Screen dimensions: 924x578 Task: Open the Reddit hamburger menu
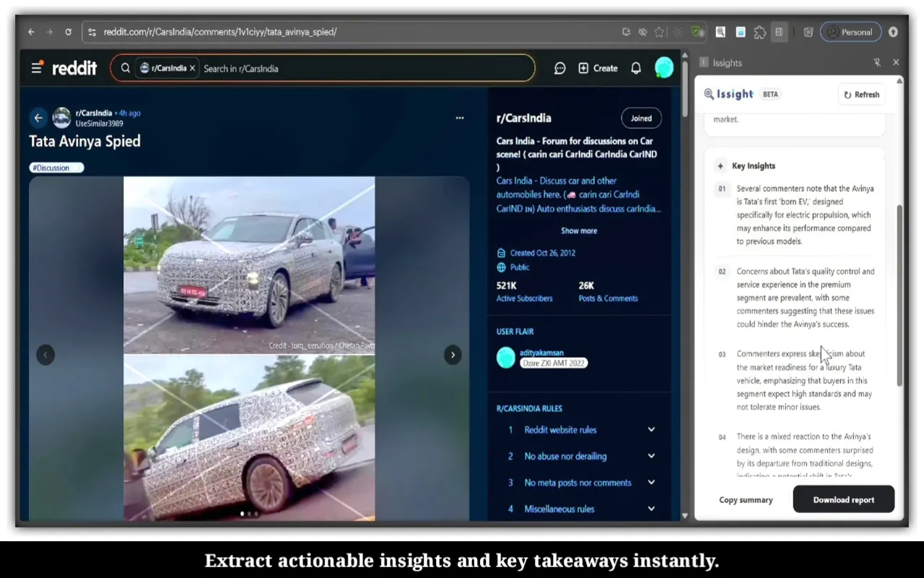click(x=36, y=68)
